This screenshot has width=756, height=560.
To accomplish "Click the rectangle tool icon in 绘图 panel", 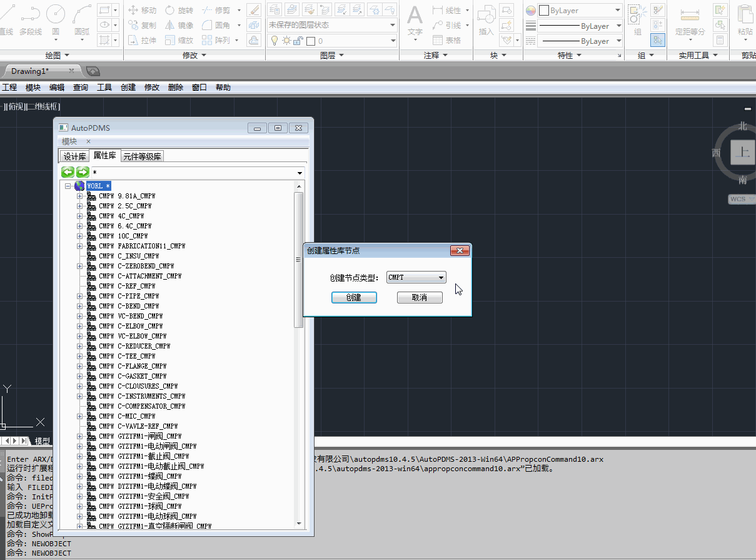I will [104, 10].
